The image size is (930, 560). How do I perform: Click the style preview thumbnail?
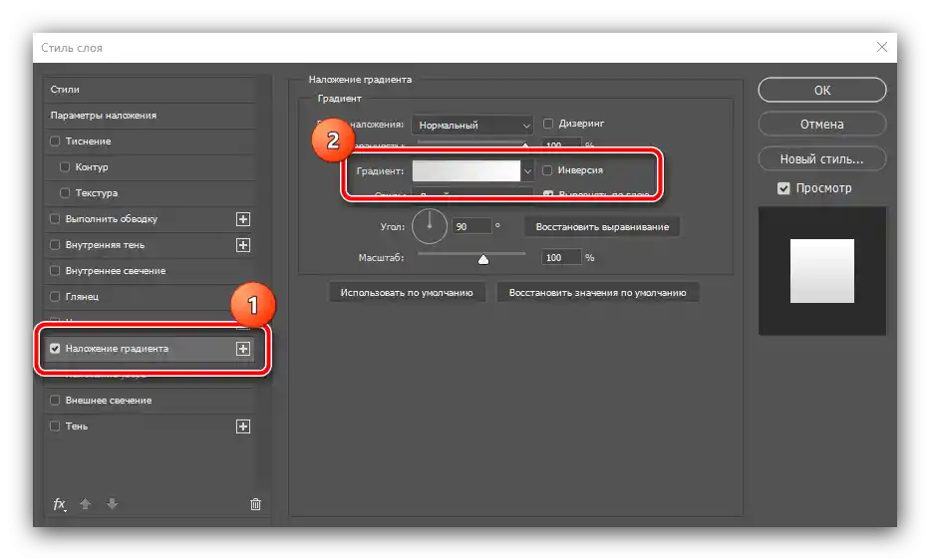click(822, 271)
